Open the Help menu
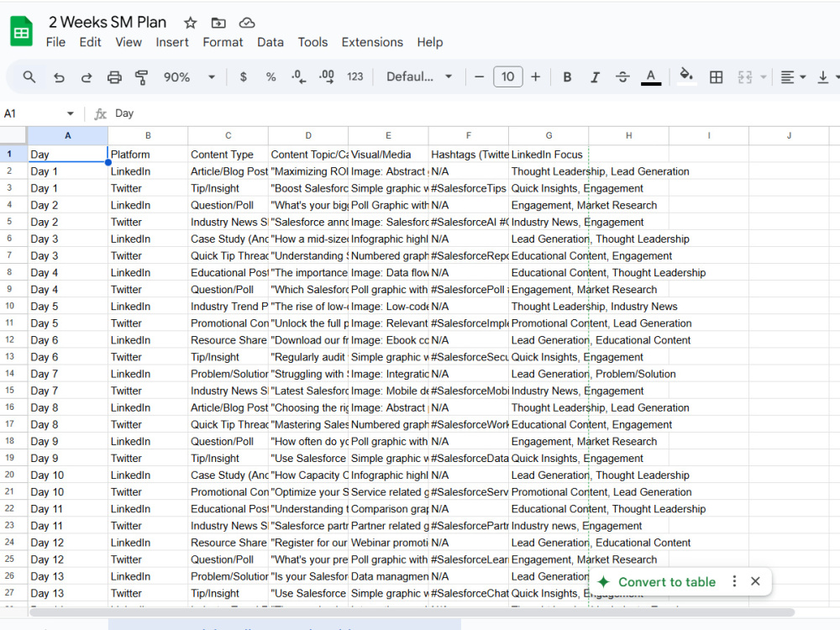The height and width of the screenshot is (630, 840). click(430, 42)
